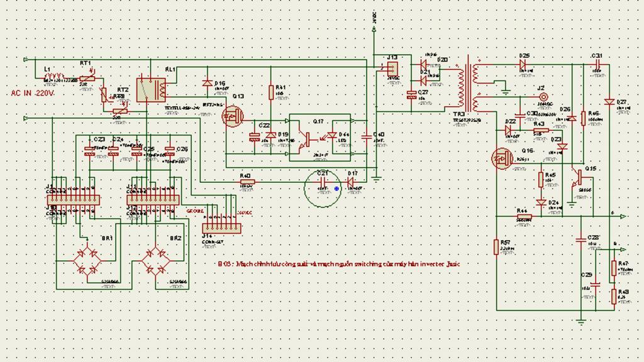Click the J14 connector body
The width and height of the screenshot is (644, 362).
click(x=222, y=228)
